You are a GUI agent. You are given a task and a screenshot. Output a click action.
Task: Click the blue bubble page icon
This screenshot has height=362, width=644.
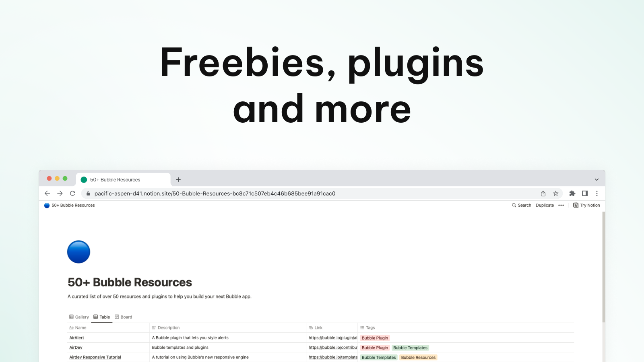(x=78, y=252)
